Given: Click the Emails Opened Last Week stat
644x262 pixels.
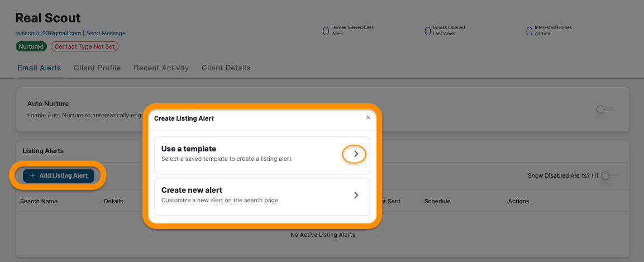Looking at the screenshot, I should point(445,30).
